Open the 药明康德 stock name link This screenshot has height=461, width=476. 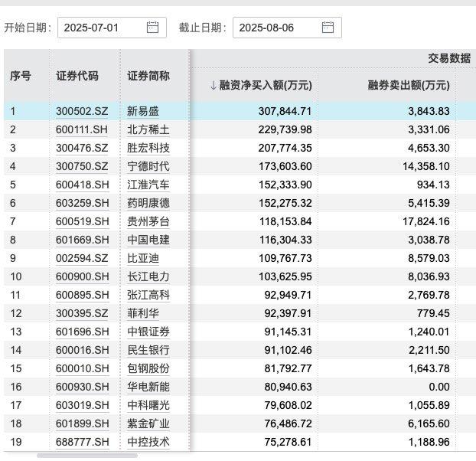(148, 203)
